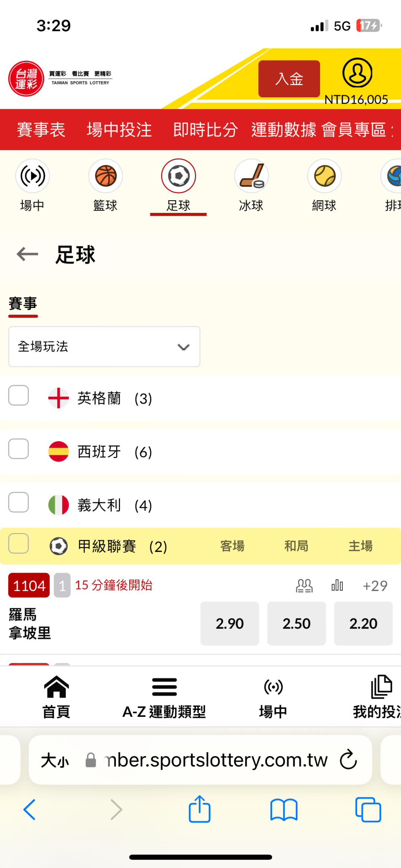Select the 2.90 away odds button
This screenshot has width=401, height=868.
[229, 624]
